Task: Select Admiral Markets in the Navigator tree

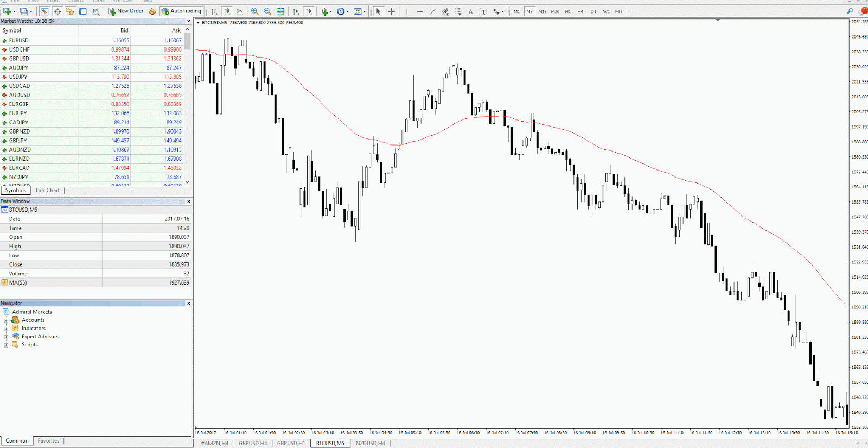Action: point(32,312)
